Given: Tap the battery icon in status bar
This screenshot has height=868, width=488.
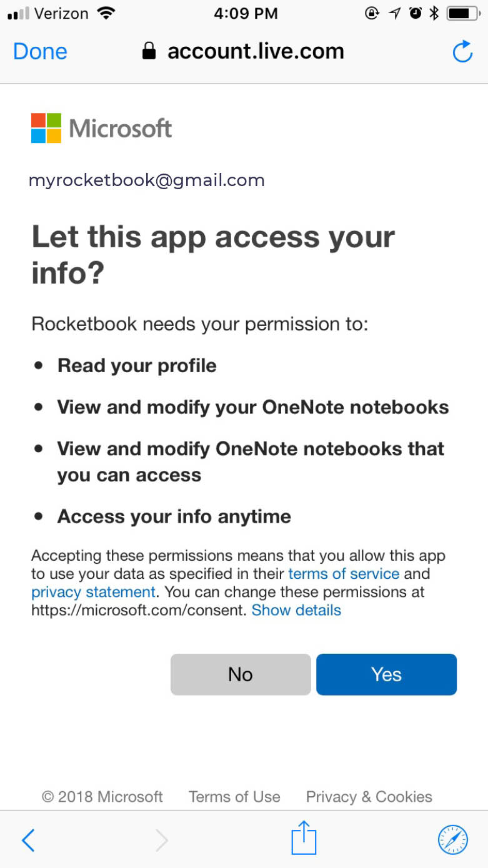Looking at the screenshot, I should tap(462, 13).
